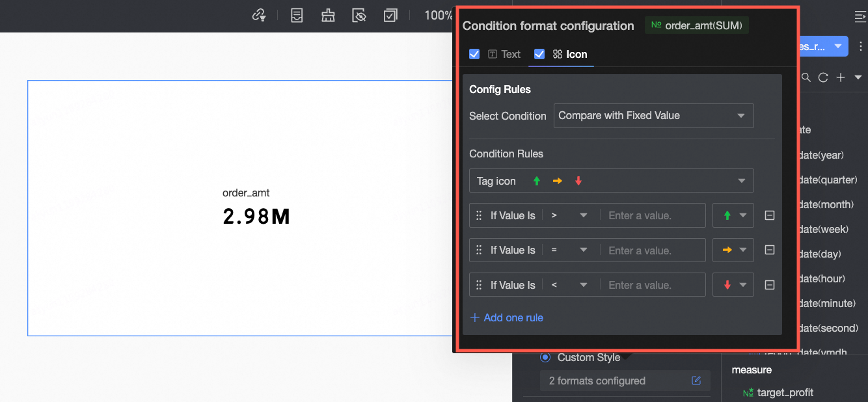The height and width of the screenshot is (402, 868).
Task: Remove the '>' rule with minus icon
Action: pos(770,215)
